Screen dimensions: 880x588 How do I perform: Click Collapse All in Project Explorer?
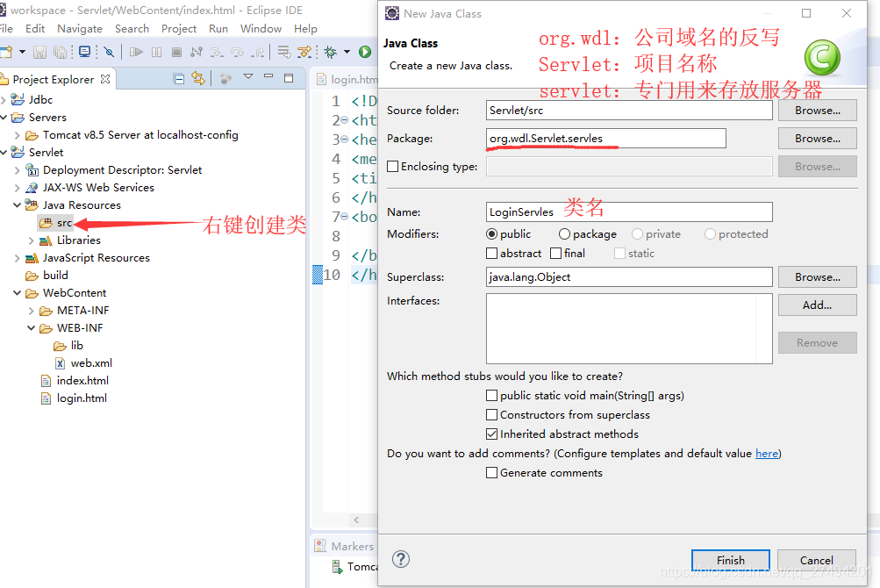178,79
